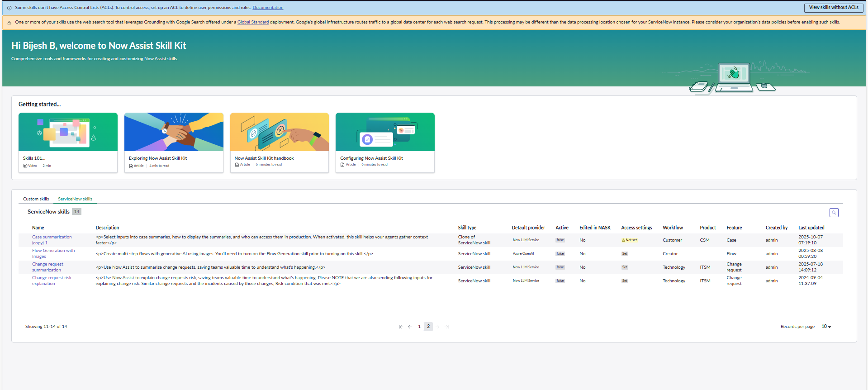868x390 pixels.
Task: Open Configuring Now Assist Skill Kit card
Action: tap(385, 143)
